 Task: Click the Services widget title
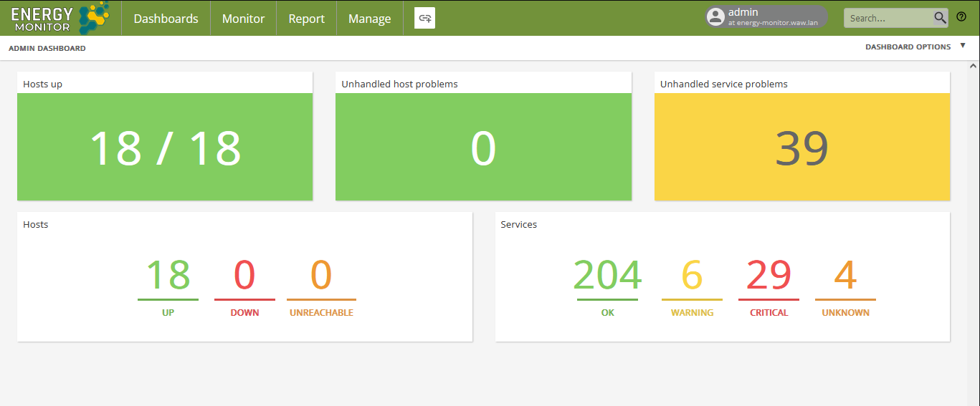[x=518, y=224]
